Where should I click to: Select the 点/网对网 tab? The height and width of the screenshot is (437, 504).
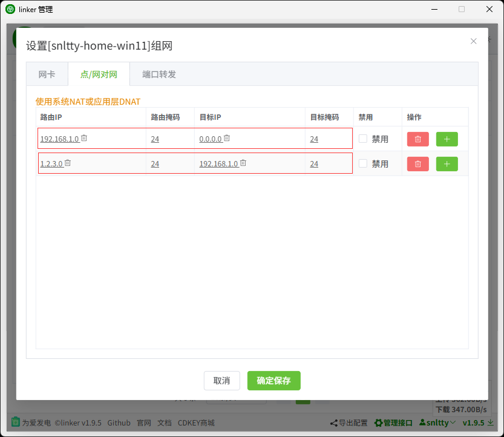tap(99, 74)
